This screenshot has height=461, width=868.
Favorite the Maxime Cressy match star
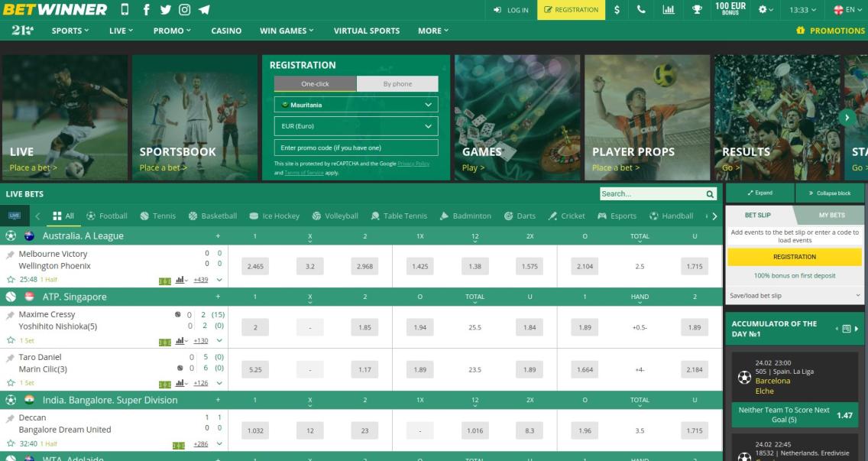pos(11,340)
